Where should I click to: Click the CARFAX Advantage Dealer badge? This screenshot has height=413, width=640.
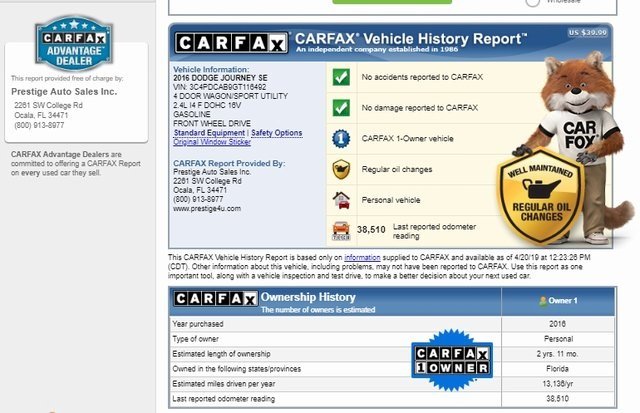76,45
